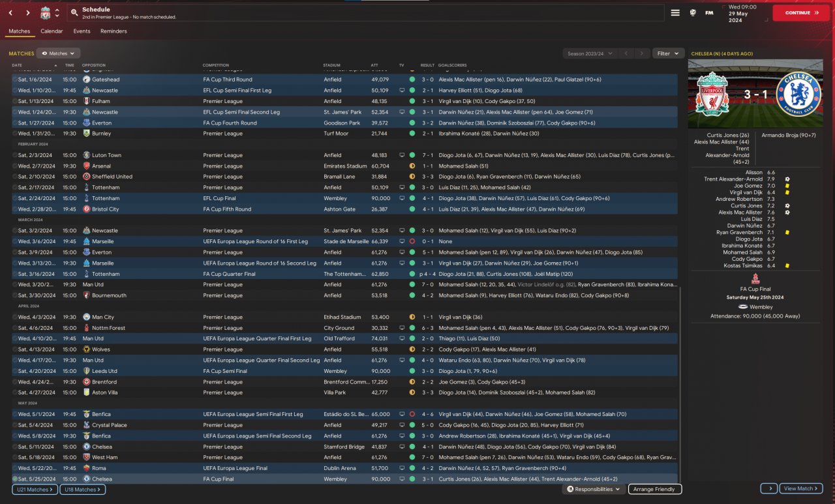
Task: Open the Responsibilities dropdown
Action: tap(593, 489)
